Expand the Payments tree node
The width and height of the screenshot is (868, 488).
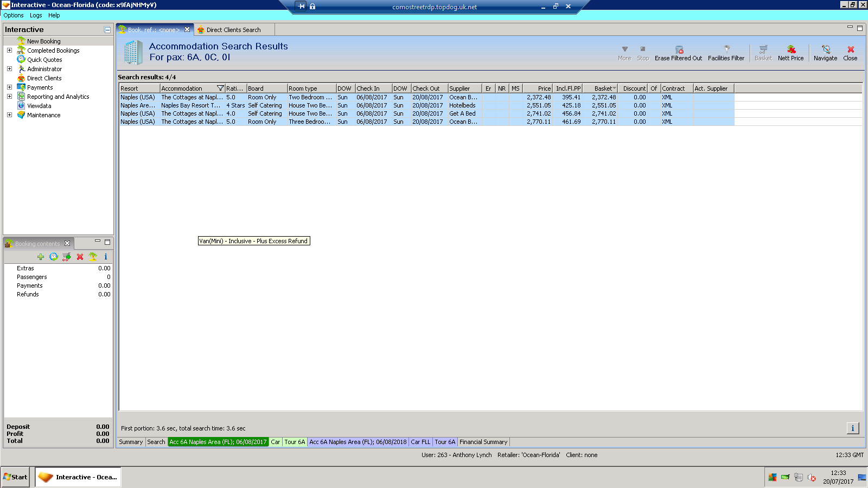point(9,87)
